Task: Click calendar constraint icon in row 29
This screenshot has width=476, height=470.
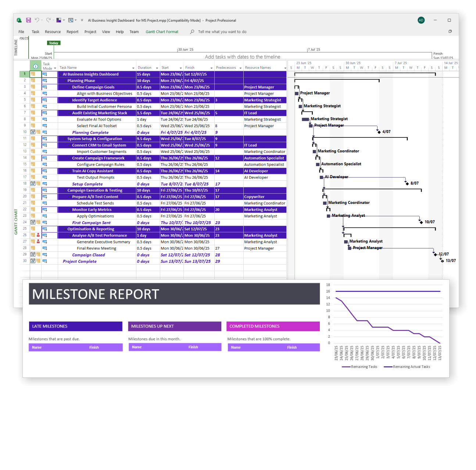Action: 33,254
